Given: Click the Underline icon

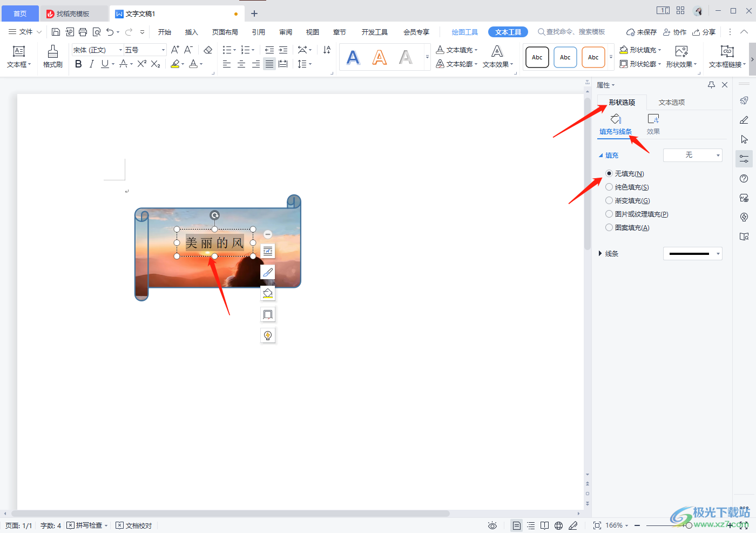Looking at the screenshot, I should 105,64.
